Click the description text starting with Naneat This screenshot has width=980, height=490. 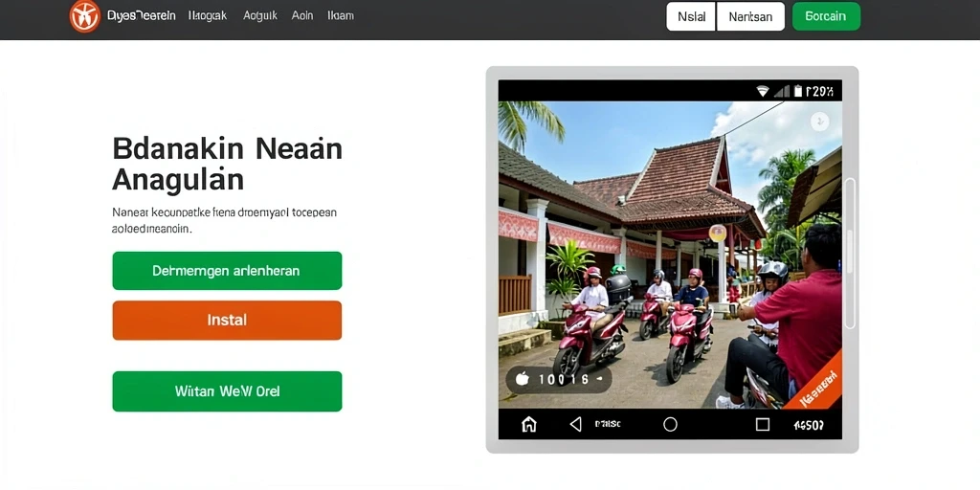click(x=224, y=221)
